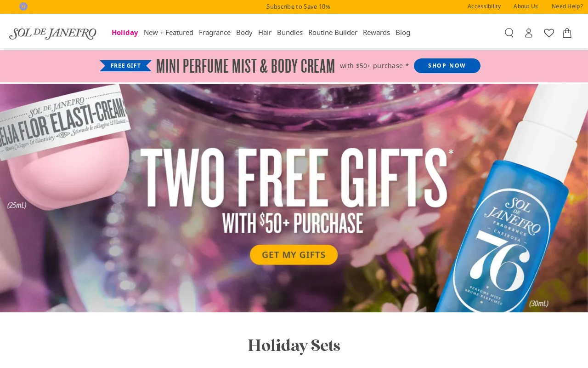This screenshot has width=588, height=368.
Task: Open the About Us link
Action: [526, 6]
